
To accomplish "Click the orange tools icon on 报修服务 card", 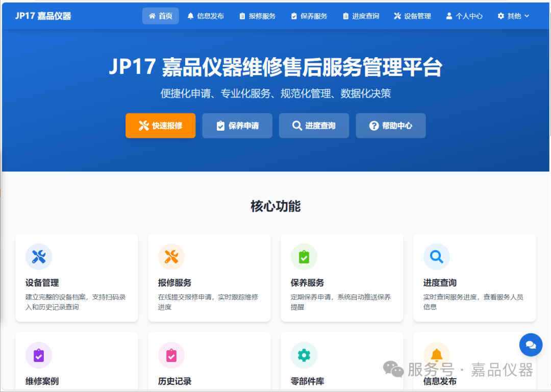I will [171, 257].
